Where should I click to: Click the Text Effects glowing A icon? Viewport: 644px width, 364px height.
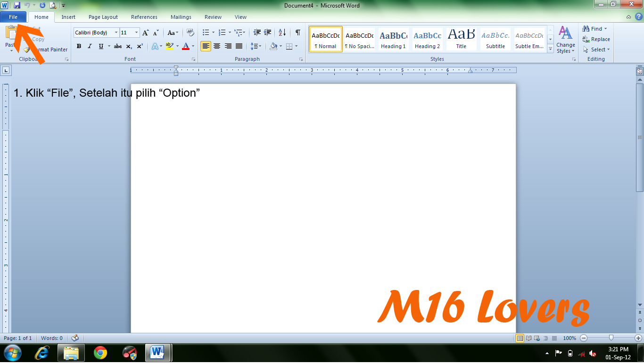[155, 46]
